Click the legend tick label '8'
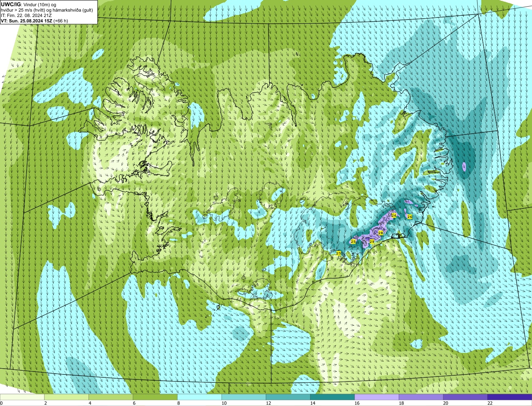 [178, 403]
